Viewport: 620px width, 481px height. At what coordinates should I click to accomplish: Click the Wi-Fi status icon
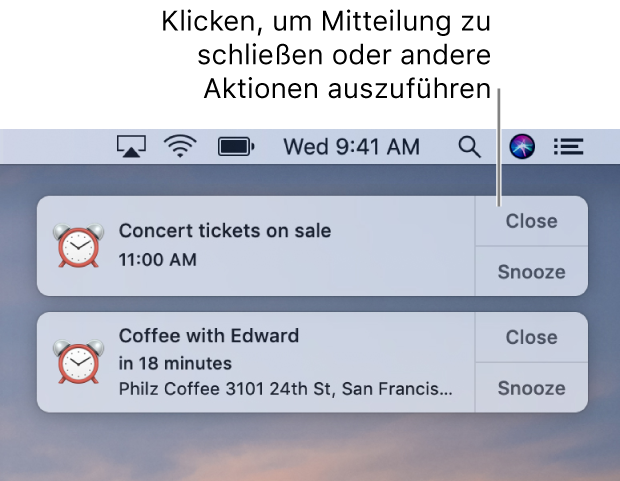pos(180,146)
